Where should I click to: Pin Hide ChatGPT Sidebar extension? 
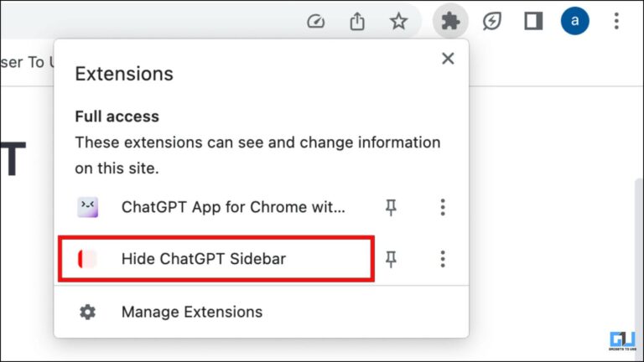pos(391,259)
